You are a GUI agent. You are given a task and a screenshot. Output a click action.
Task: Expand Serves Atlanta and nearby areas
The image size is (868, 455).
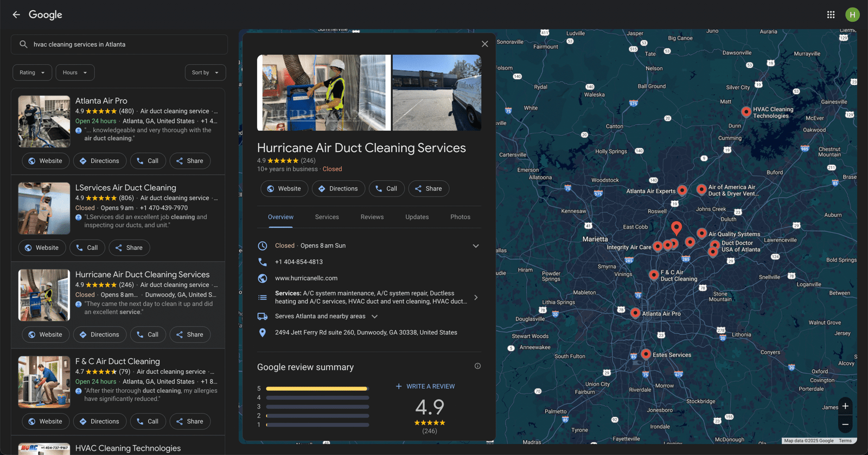click(374, 316)
